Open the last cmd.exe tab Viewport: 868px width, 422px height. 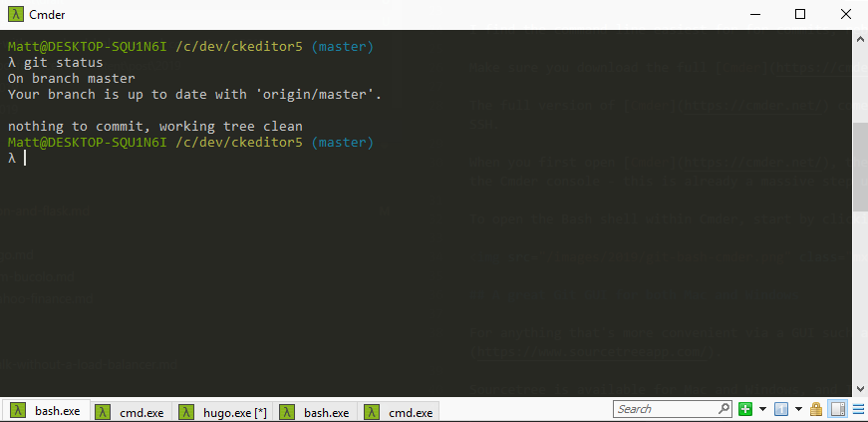pos(400,412)
